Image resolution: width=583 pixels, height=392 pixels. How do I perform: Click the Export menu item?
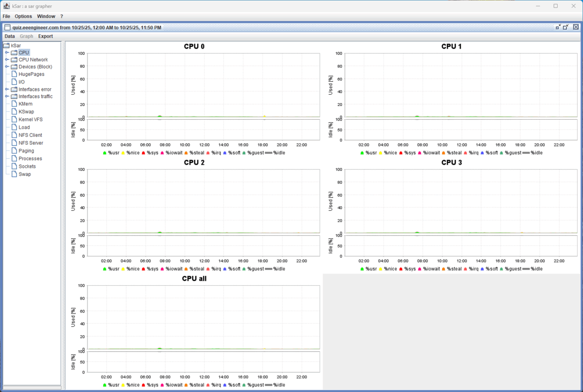45,36
